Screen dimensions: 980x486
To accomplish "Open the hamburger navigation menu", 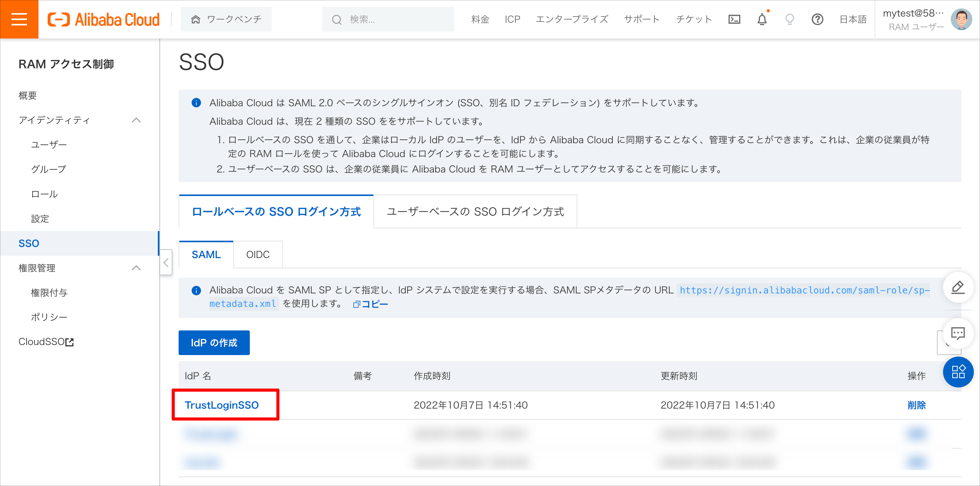I will (19, 19).
